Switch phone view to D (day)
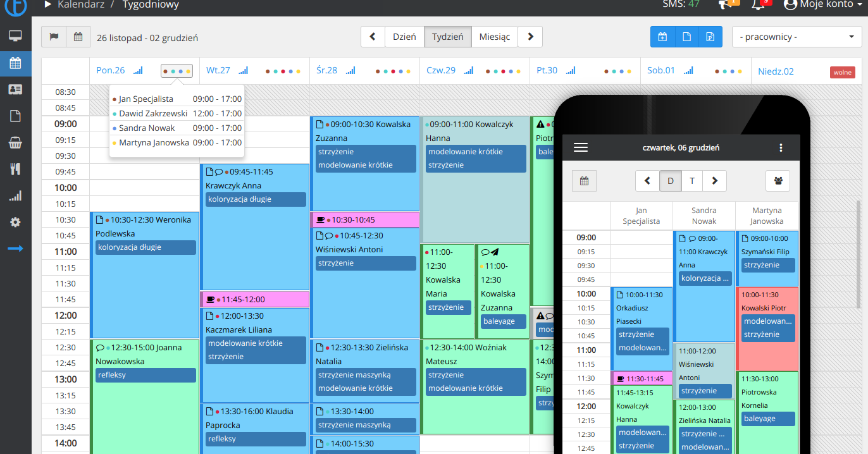 (x=671, y=181)
